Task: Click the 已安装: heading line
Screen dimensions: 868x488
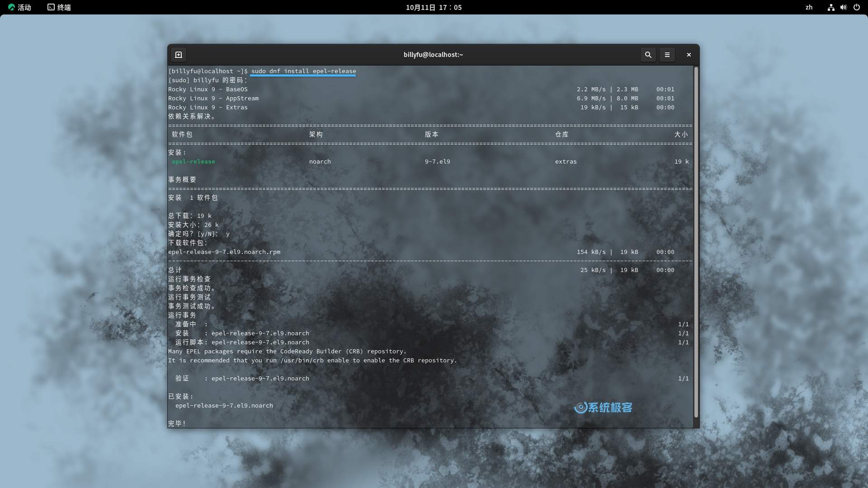Action: 181,397
